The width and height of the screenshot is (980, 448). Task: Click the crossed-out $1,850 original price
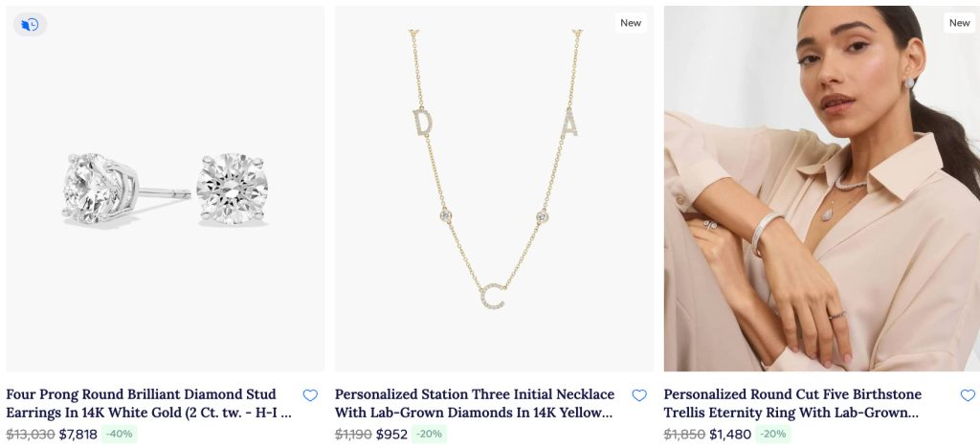684,434
